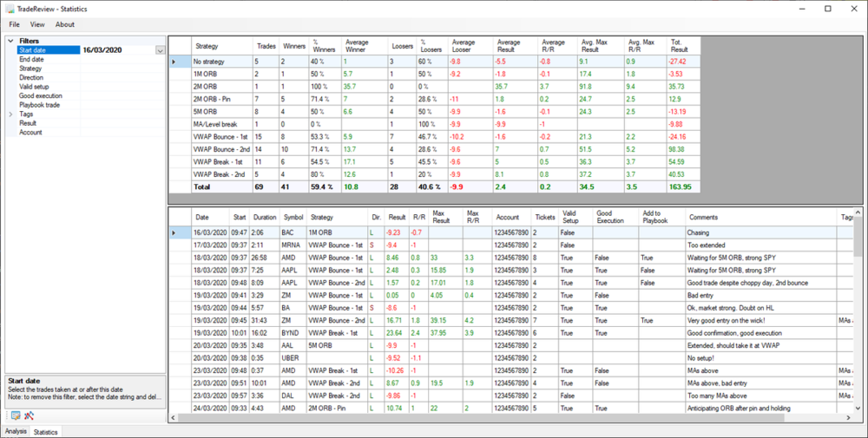Switch to the Statistics tab
This screenshot has height=438, width=868.
45,431
